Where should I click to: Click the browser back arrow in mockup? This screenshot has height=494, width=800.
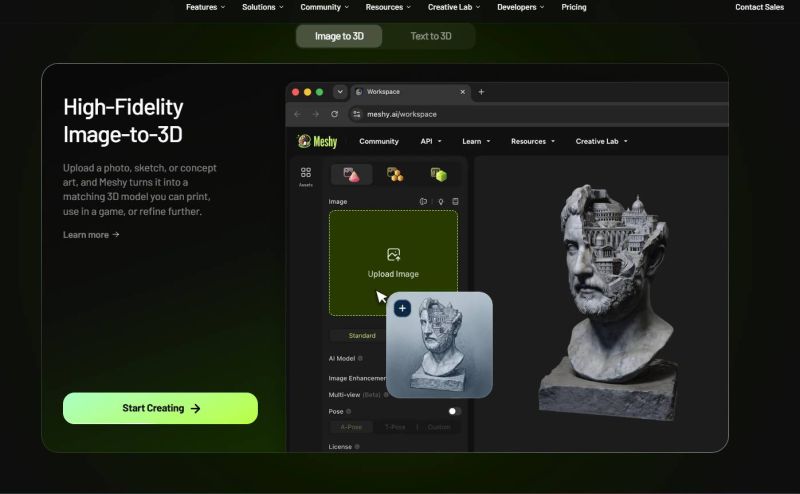[x=297, y=114]
